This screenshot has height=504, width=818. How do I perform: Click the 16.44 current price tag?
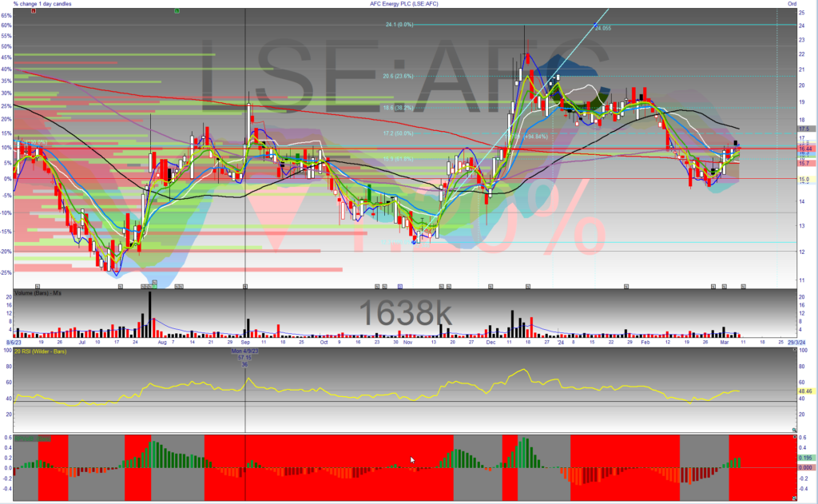(x=804, y=149)
